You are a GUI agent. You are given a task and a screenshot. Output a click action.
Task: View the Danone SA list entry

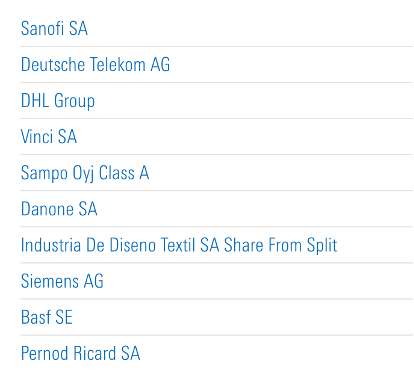pos(59,209)
